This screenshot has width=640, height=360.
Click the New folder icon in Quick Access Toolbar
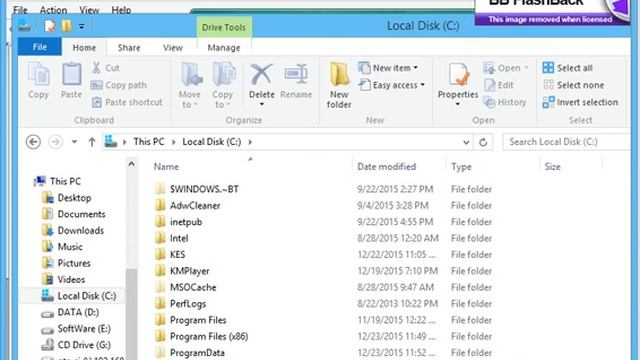pyautogui.click(x=66, y=26)
